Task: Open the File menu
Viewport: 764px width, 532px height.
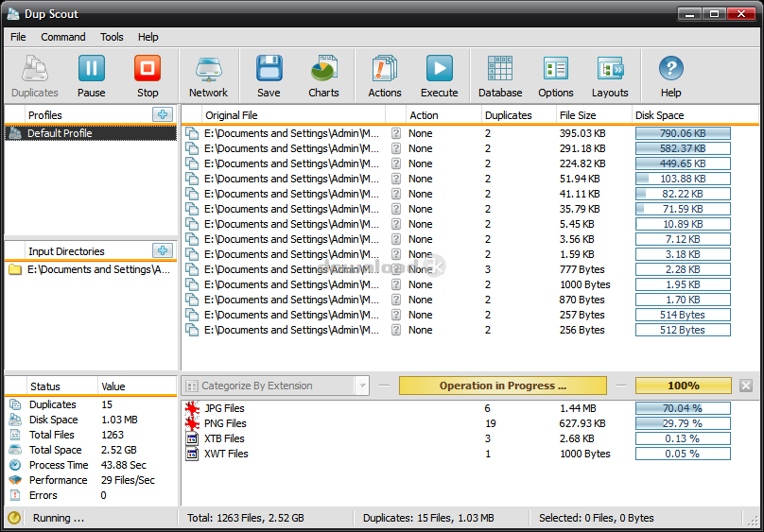Action: [x=18, y=37]
